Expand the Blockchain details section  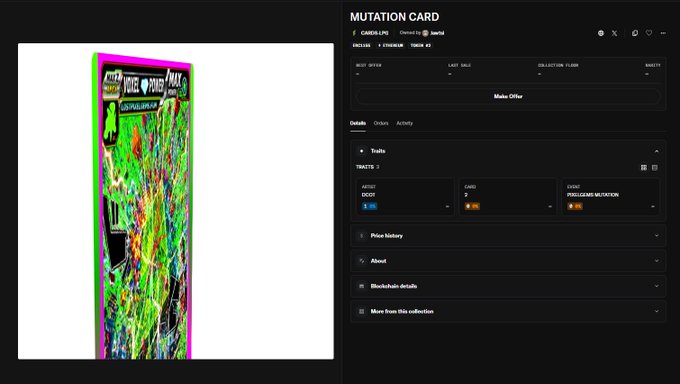pos(508,286)
